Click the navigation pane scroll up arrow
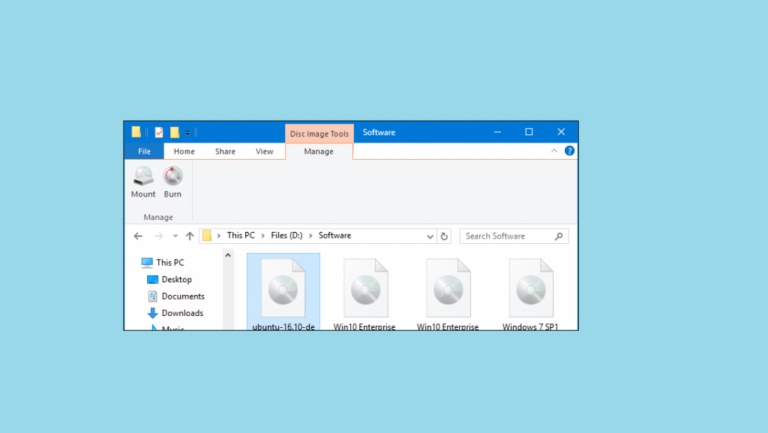This screenshot has width=768, height=433. (228, 255)
